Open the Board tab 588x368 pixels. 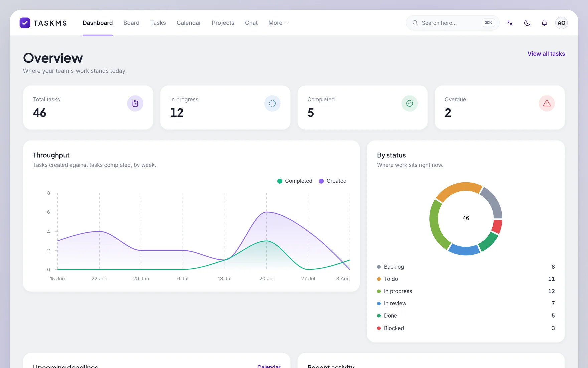[x=131, y=23]
